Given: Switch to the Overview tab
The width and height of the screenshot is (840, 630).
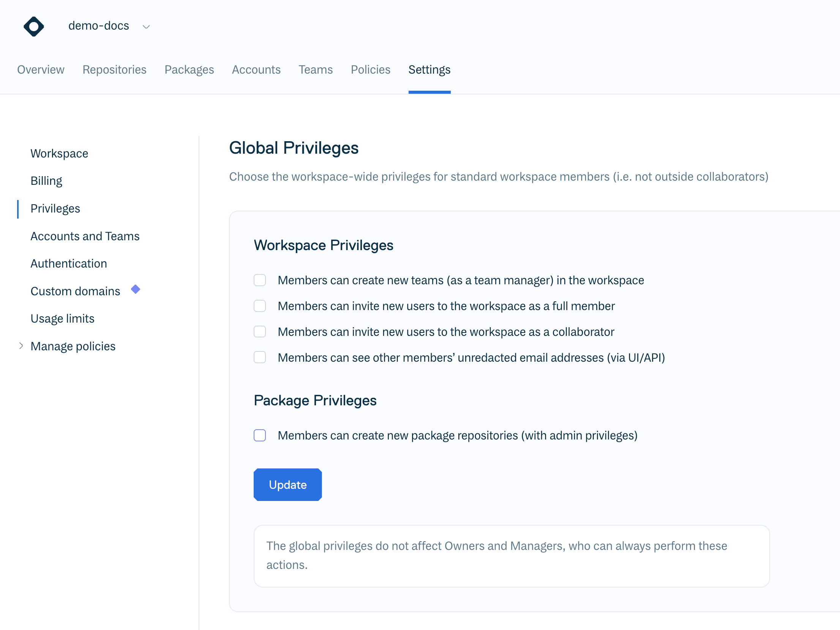Looking at the screenshot, I should (x=41, y=70).
